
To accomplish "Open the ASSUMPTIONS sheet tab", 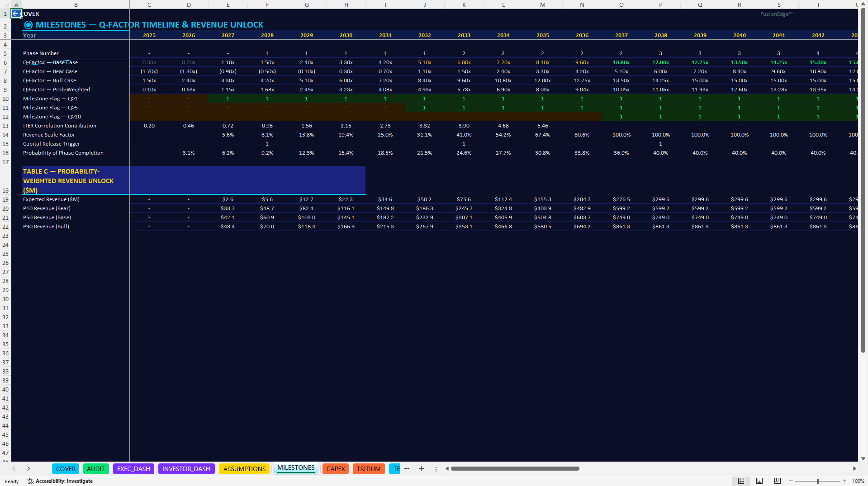I will click(x=244, y=469).
